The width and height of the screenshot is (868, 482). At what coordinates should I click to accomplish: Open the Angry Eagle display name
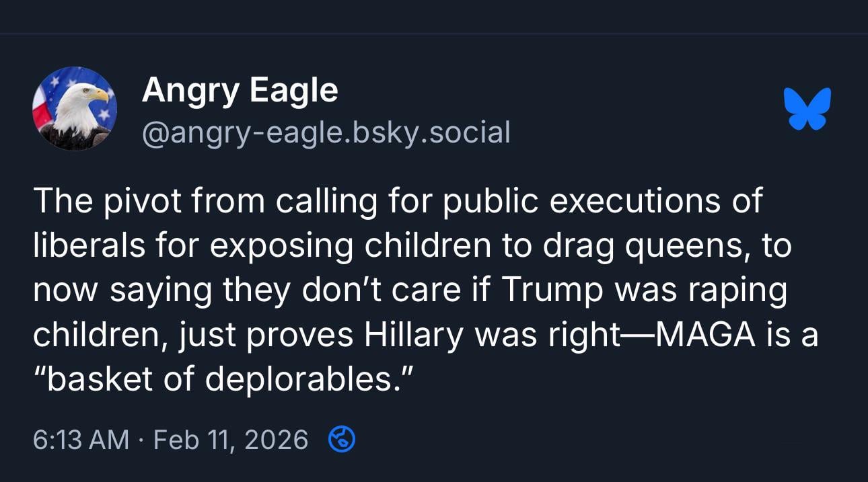(240, 89)
